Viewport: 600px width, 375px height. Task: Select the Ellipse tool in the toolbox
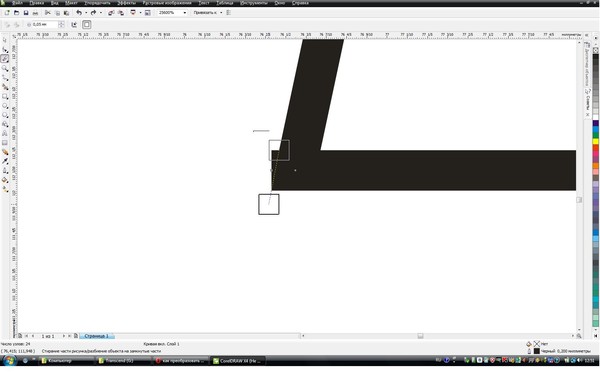(5, 106)
